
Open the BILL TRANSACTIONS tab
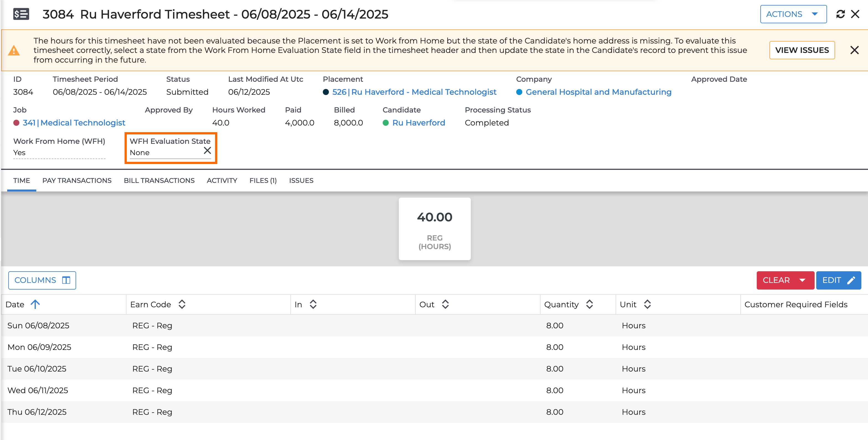point(159,181)
